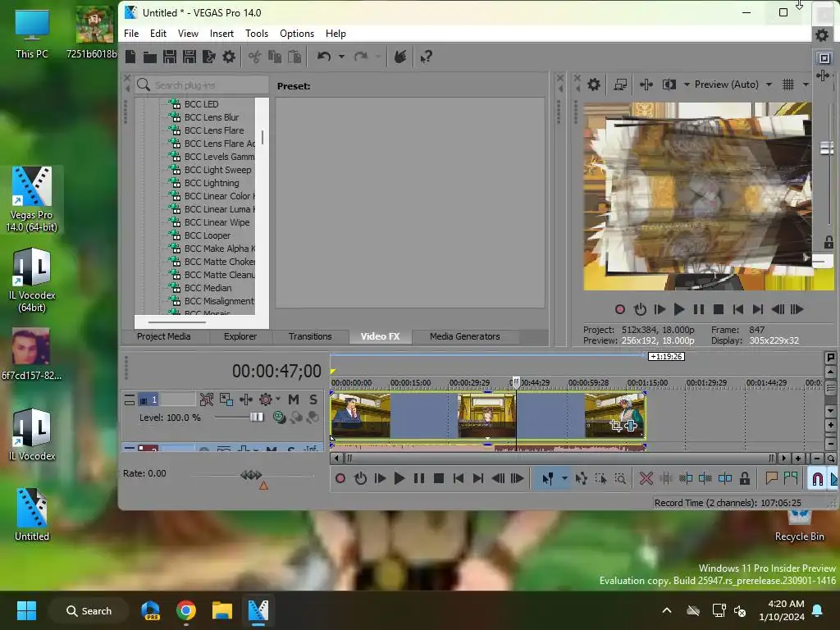Switch to the Explorer tab
Screen dimensions: 840x630
pyautogui.click(x=240, y=336)
